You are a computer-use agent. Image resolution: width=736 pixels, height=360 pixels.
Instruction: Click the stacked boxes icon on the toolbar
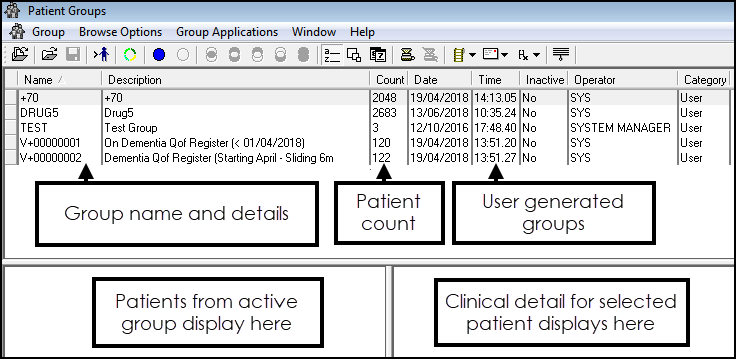pos(377,55)
